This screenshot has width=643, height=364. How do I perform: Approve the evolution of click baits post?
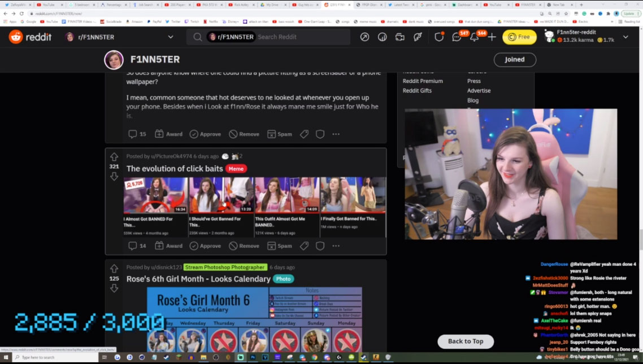click(x=205, y=245)
